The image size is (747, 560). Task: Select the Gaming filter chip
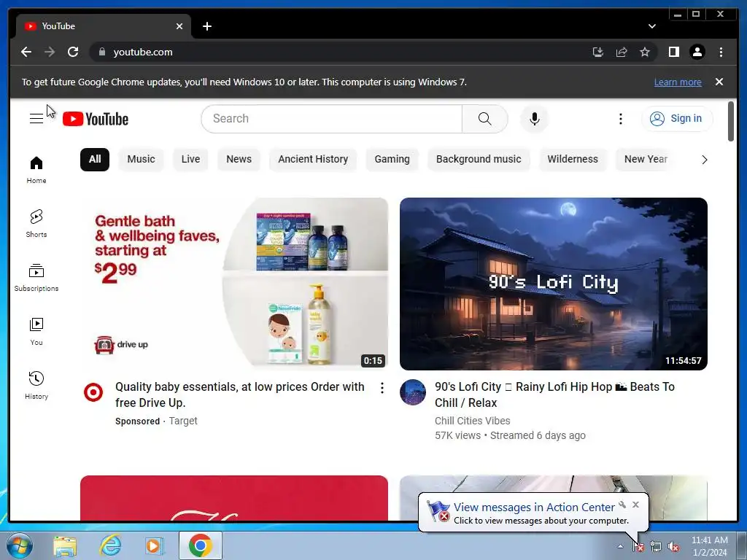point(392,159)
